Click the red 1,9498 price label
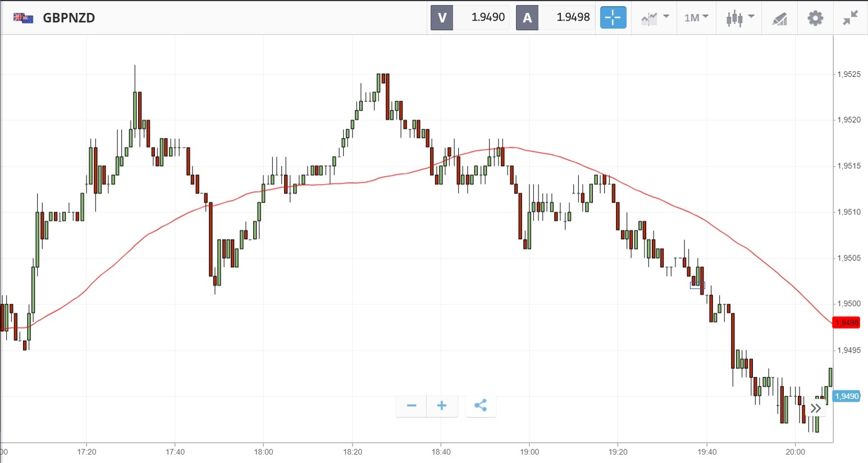 point(846,323)
